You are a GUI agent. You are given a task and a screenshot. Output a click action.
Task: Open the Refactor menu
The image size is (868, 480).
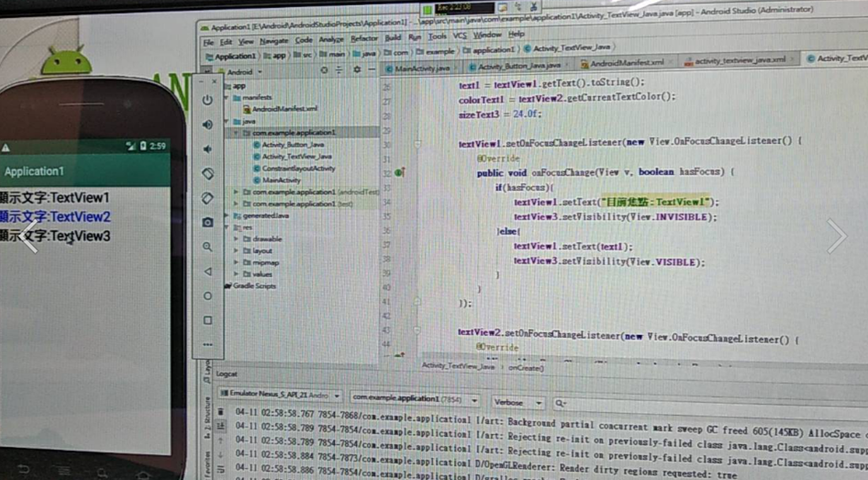click(364, 39)
